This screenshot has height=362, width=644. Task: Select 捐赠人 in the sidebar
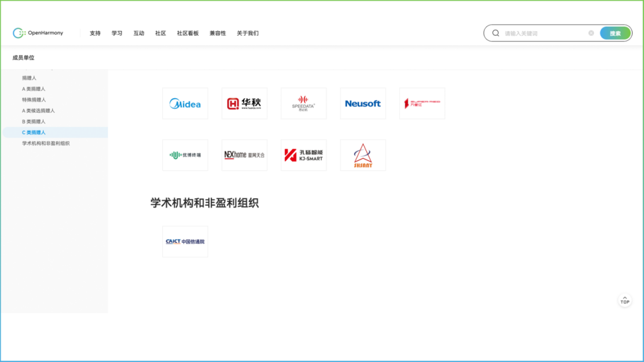(x=29, y=78)
